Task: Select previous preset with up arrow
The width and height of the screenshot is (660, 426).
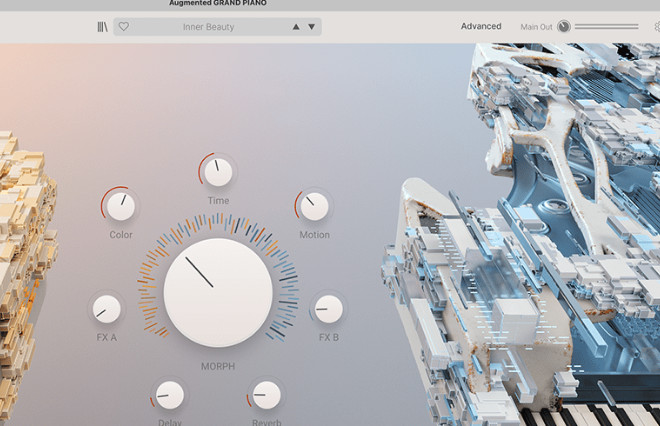Action: (x=296, y=27)
